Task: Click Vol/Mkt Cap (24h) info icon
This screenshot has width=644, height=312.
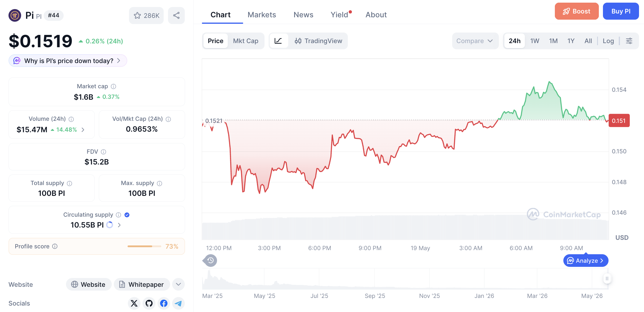Action: click(168, 119)
